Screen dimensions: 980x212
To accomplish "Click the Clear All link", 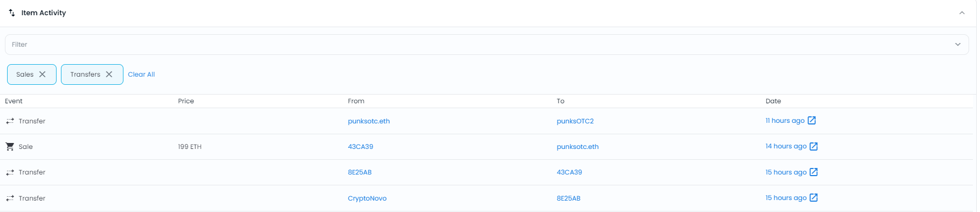I will click(x=141, y=74).
